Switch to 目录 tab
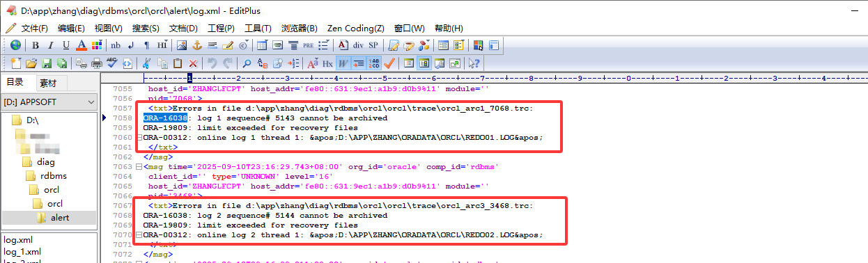The width and height of the screenshot is (868, 263). pos(15,83)
